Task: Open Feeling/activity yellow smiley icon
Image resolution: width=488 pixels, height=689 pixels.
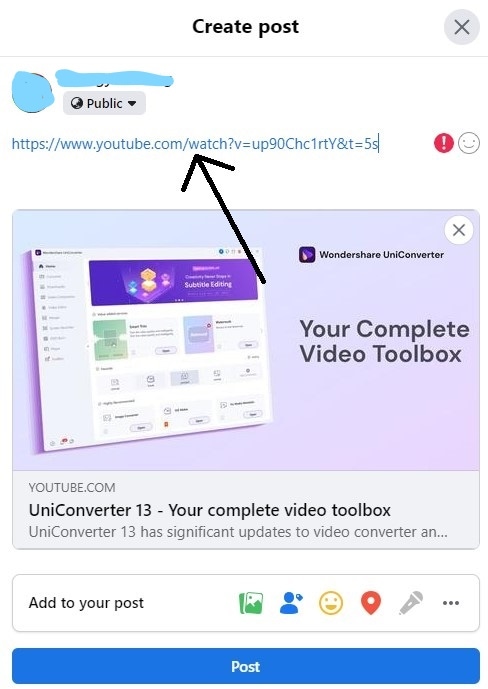Action: pos(331,603)
